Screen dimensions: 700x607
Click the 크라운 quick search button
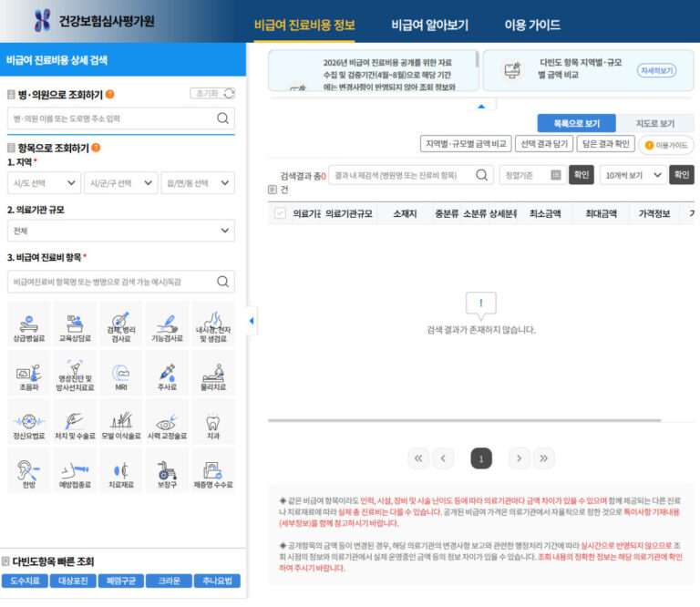coord(170,581)
